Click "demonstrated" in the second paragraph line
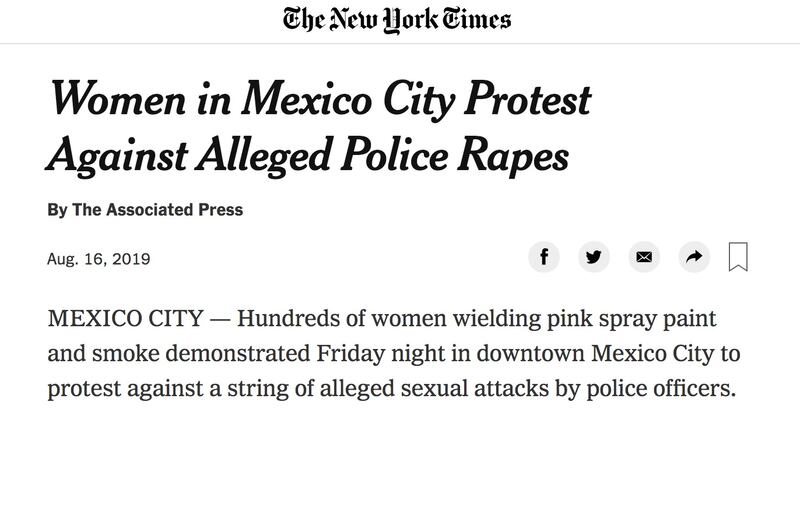 (238, 354)
